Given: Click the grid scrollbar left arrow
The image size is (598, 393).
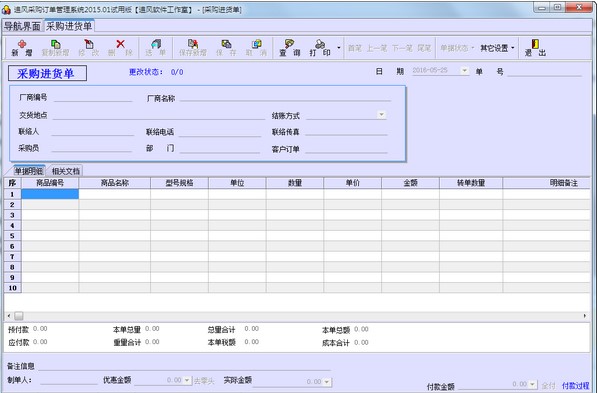Looking at the screenshot, I should click(x=9, y=316).
